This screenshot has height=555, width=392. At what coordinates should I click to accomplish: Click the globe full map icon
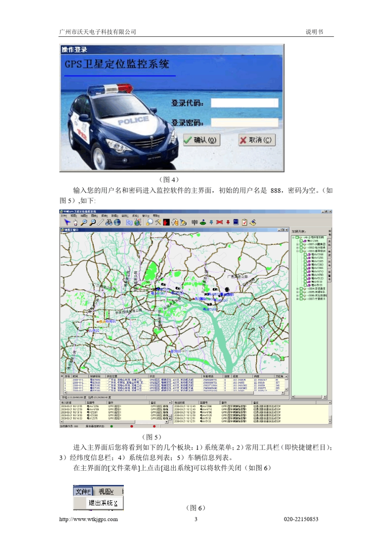[x=117, y=222]
